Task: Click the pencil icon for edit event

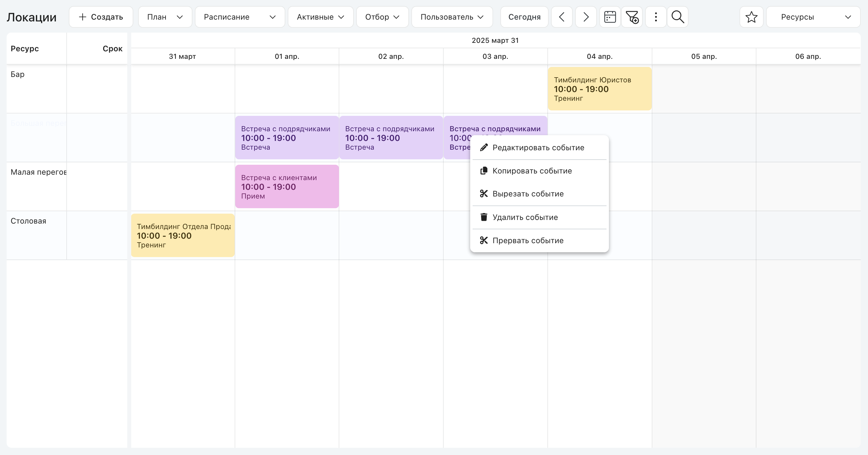Action: pyautogui.click(x=484, y=147)
